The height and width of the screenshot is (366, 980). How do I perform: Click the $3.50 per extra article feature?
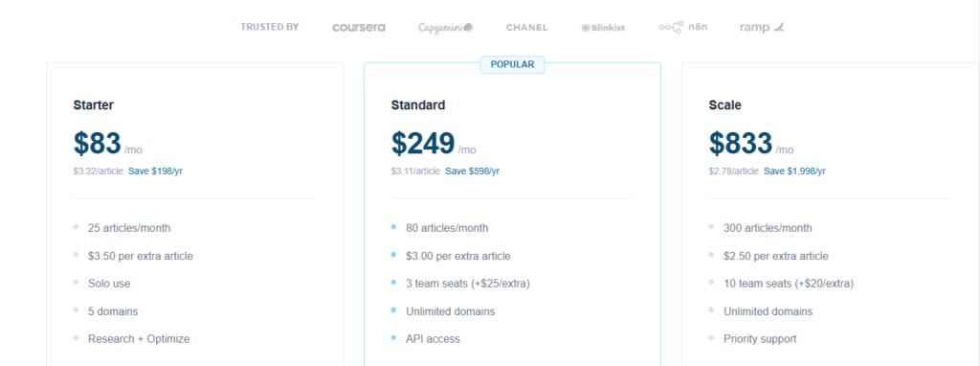click(x=141, y=256)
